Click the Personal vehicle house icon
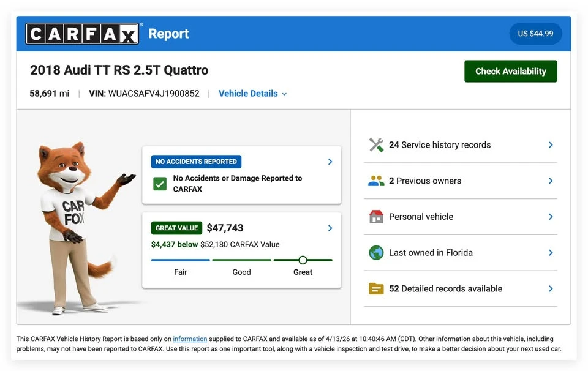This screenshot has height=371, width=588. tap(376, 217)
